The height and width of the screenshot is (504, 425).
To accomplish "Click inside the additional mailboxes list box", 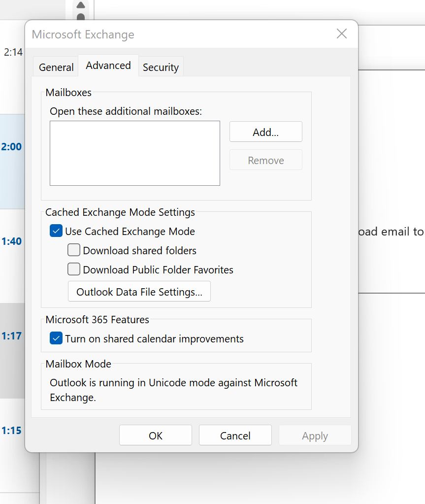I will pyautogui.click(x=135, y=153).
